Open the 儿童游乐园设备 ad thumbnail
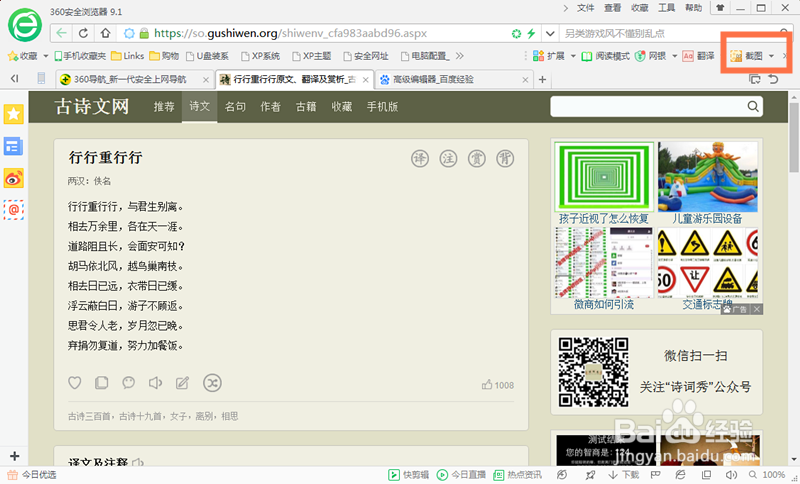The height and width of the screenshot is (484, 800). (x=708, y=177)
